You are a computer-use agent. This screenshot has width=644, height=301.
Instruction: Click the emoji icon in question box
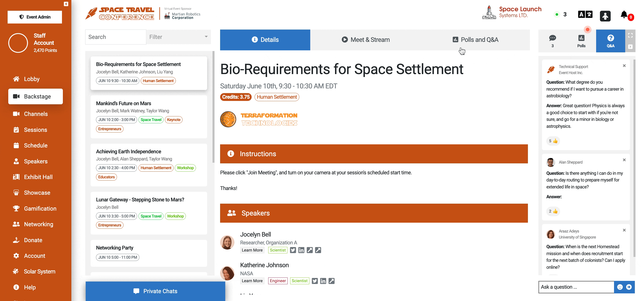click(620, 287)
